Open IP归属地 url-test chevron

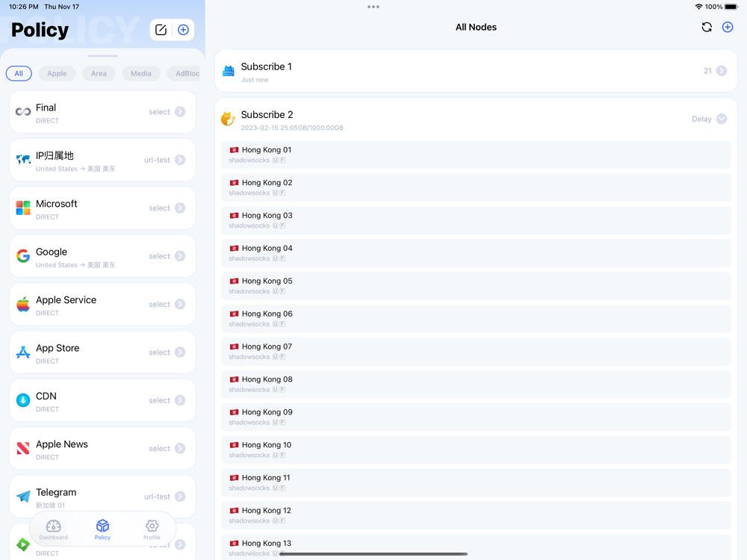[x=180, y=160]
